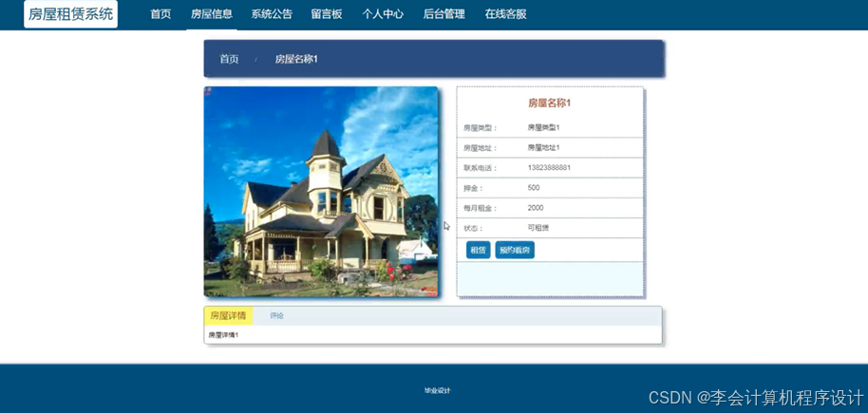
Task: Click the 每月租金： label
Action: tap(481, 208)
